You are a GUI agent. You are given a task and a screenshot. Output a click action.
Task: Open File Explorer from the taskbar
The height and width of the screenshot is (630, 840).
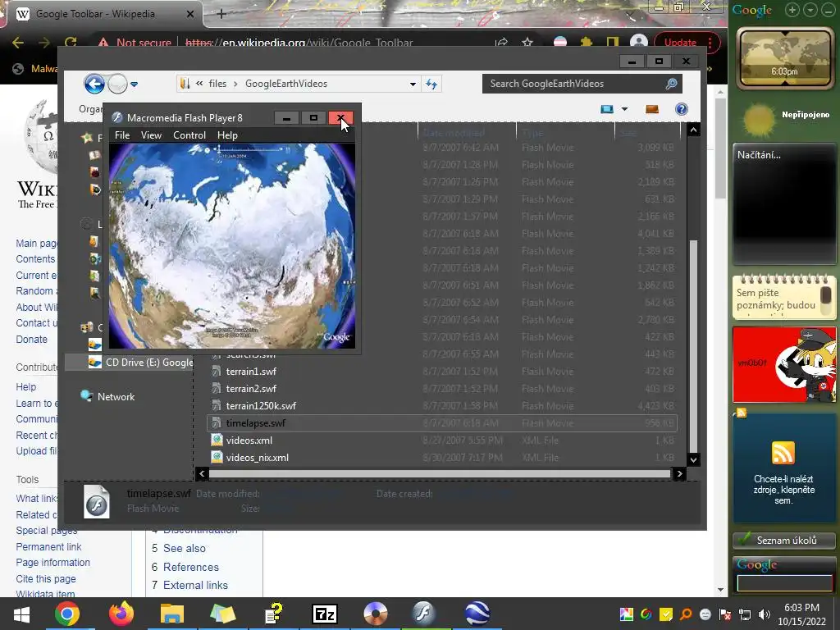[x=171, y=614]
